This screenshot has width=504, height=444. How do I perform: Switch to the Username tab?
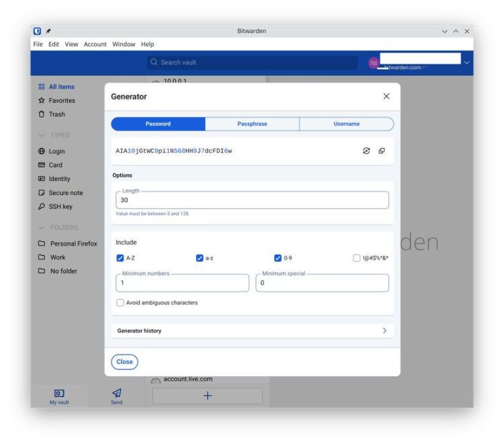point(346,124)
